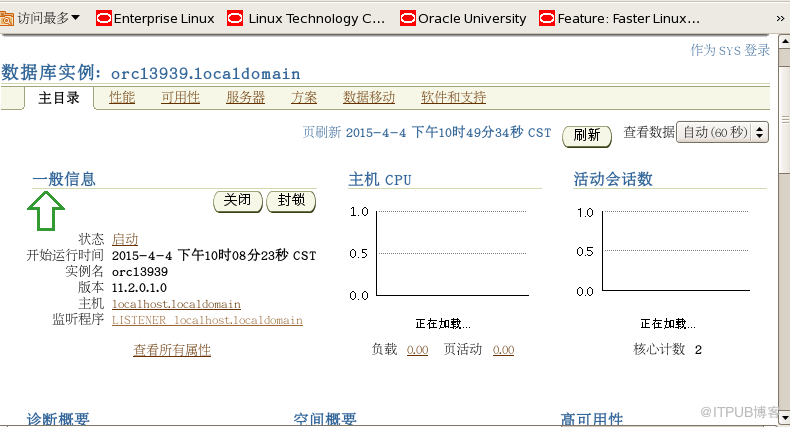Show more bookmarks with the chevron
Screen dimensions: 790x427
780,19
